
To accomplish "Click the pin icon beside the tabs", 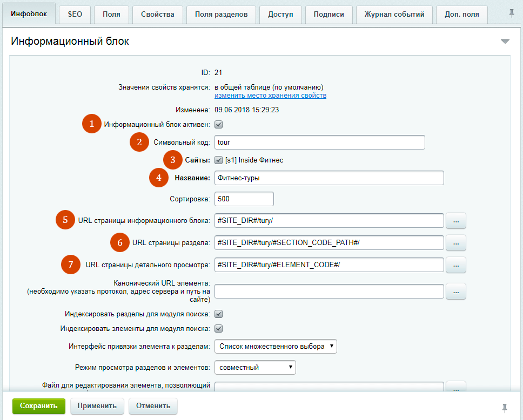I will click(x=512, y=14).
